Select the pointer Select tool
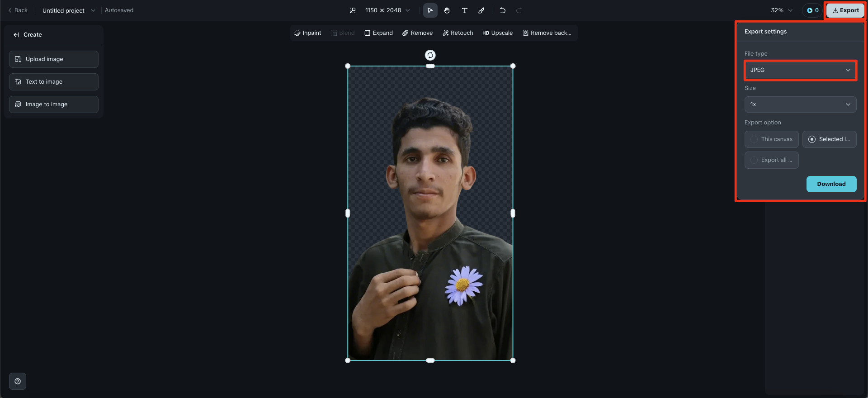Viewport: 868px width, 398px height. [x=430, y=10]
